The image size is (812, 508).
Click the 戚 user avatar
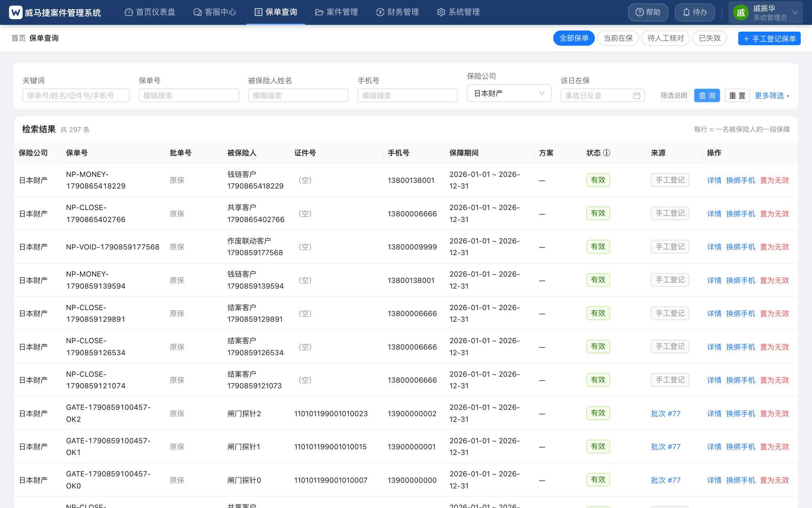741,13
